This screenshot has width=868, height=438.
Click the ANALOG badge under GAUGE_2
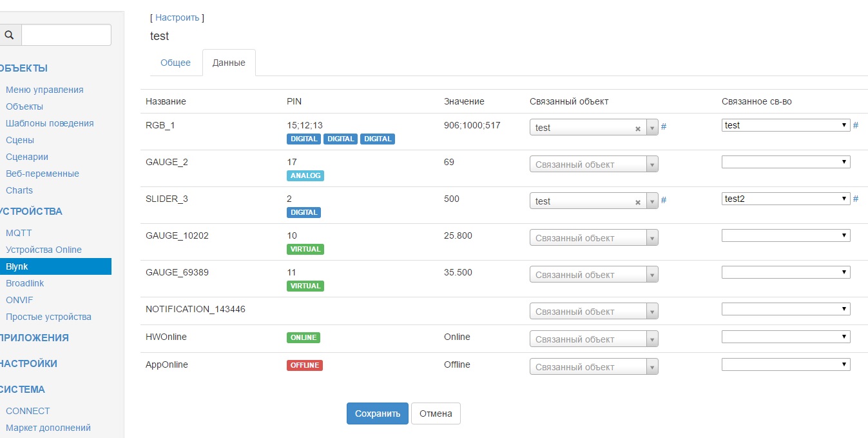pos(305,175)
